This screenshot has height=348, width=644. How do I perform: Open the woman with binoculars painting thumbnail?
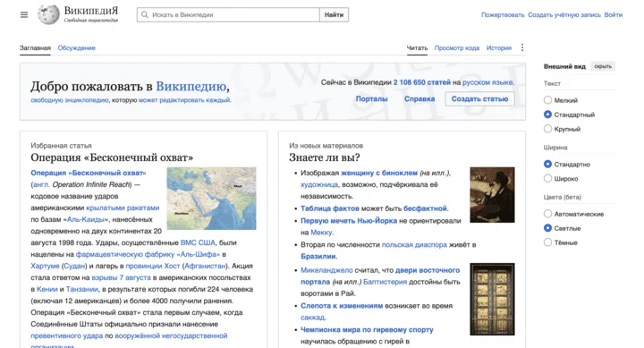point(492,195)
